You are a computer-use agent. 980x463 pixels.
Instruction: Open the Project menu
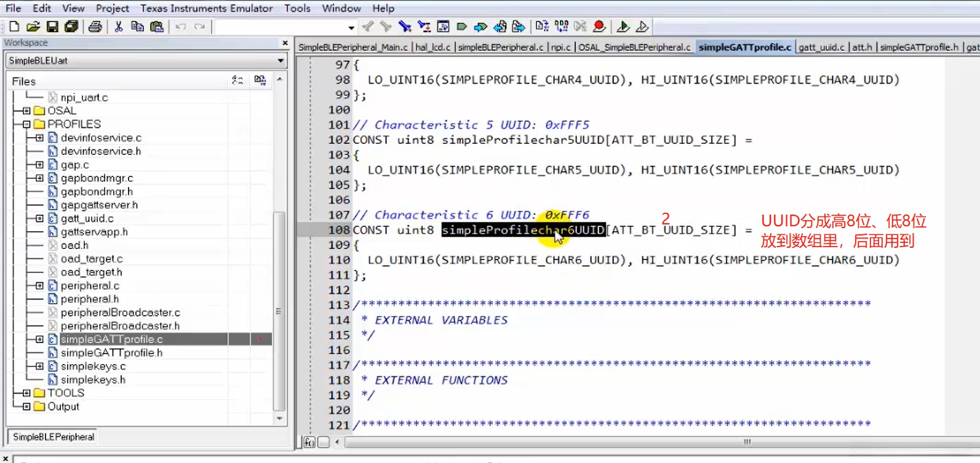[x=112, y=8]
